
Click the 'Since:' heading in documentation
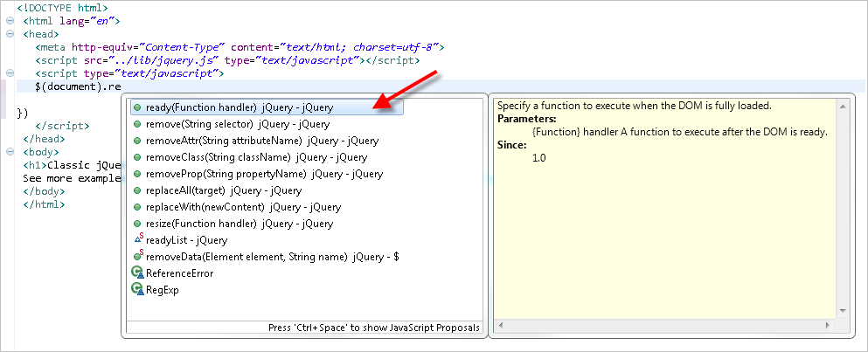[512, 145]
